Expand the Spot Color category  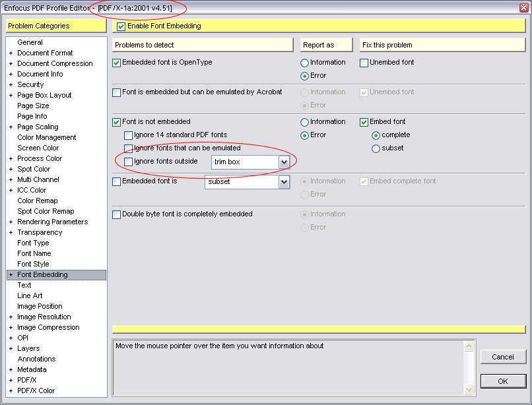pos(11,170)
